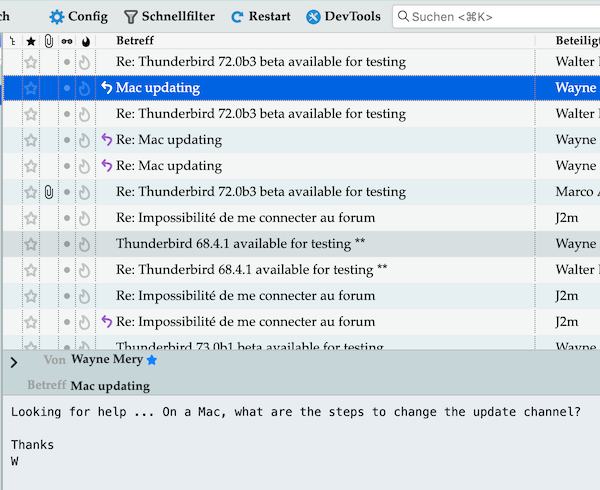Viewport: 600px width, 490px height.
Task: Toggle read dot on Thunderbird 68.4.1 available row
Action: (x=67, y=244)
